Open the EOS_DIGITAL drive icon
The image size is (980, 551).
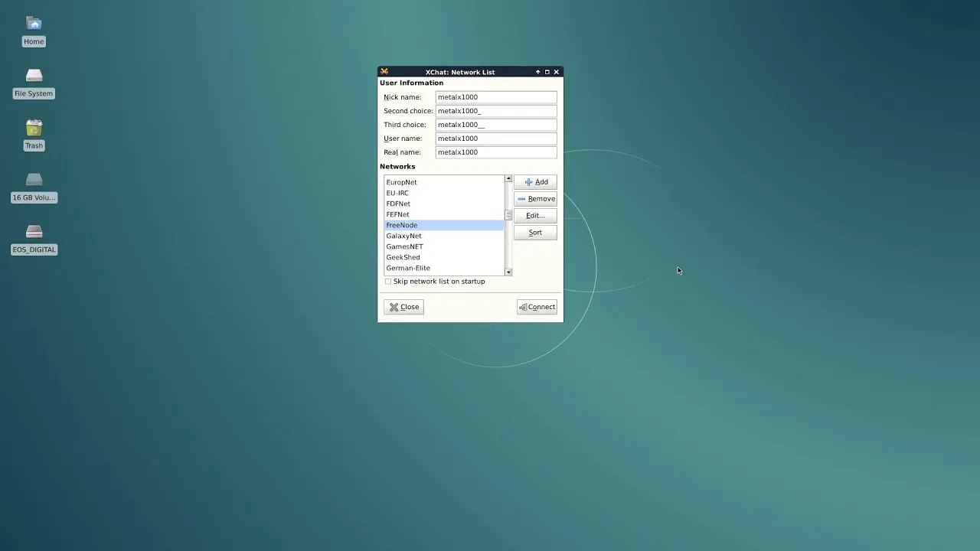click(34, 240)
